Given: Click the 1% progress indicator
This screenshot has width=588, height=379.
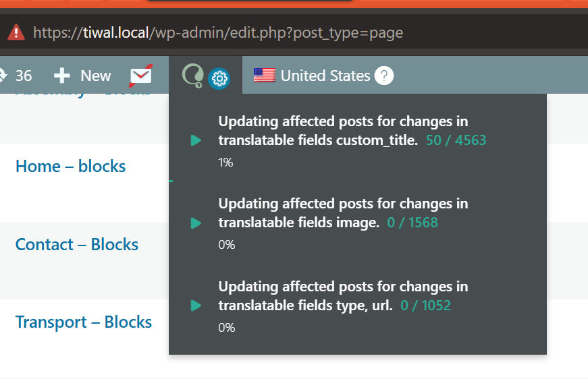Looking at the screenshot, I should click(225, 163).
